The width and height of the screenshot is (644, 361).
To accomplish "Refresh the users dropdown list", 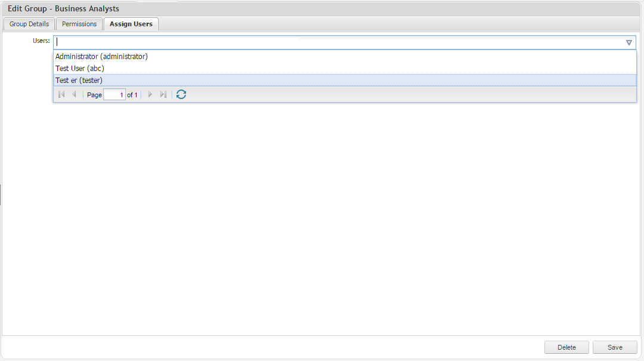I will (181, 95).
